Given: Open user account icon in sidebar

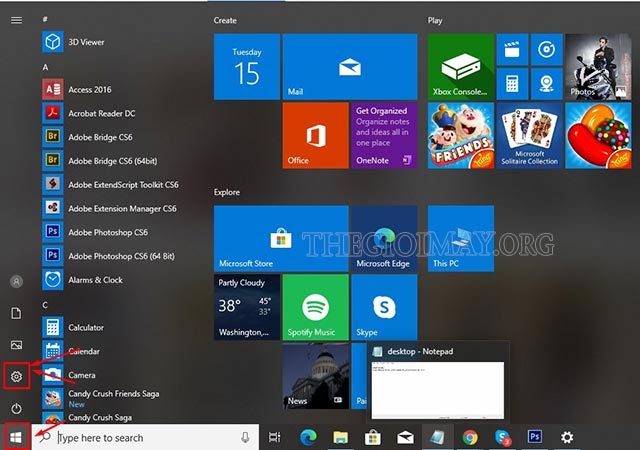Looking at the screenshot, I should click(16, 281).
